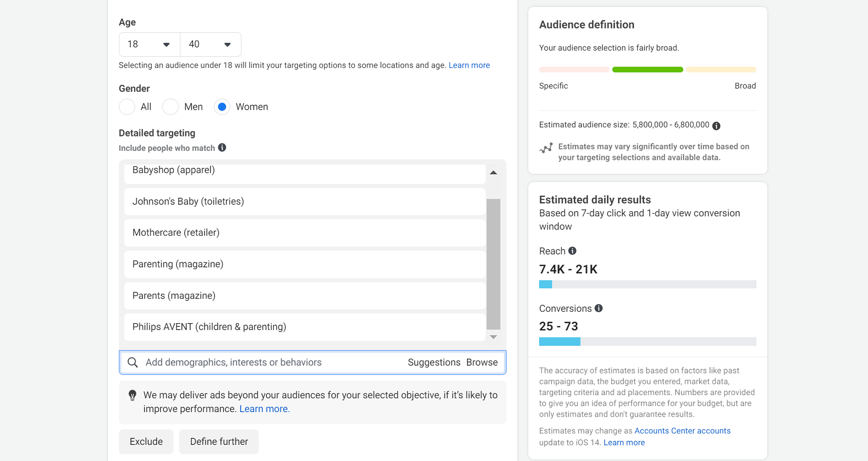Select the Philips AVENT (children & parenting) item
This screenshot has width=868, height=461.
pos(305,327)
